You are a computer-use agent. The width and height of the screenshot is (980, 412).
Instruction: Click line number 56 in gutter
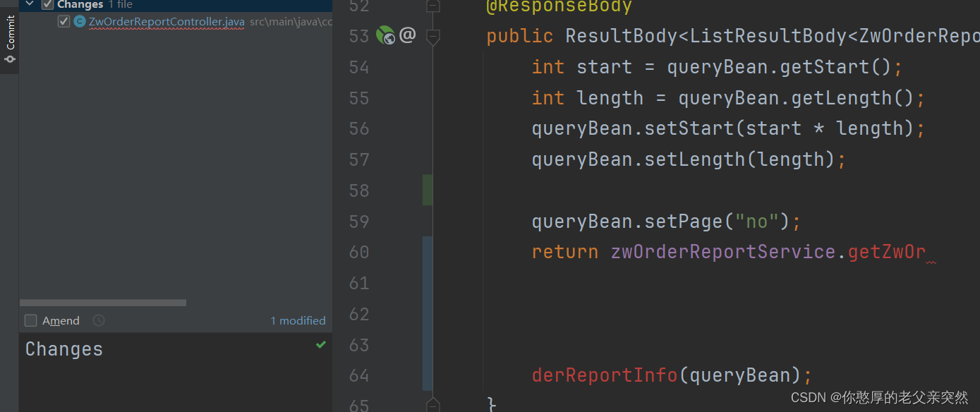tap(359, 128)
